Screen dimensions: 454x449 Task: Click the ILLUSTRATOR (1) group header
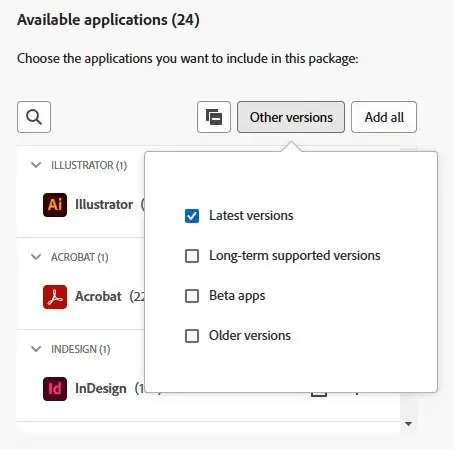coord(89,165)
